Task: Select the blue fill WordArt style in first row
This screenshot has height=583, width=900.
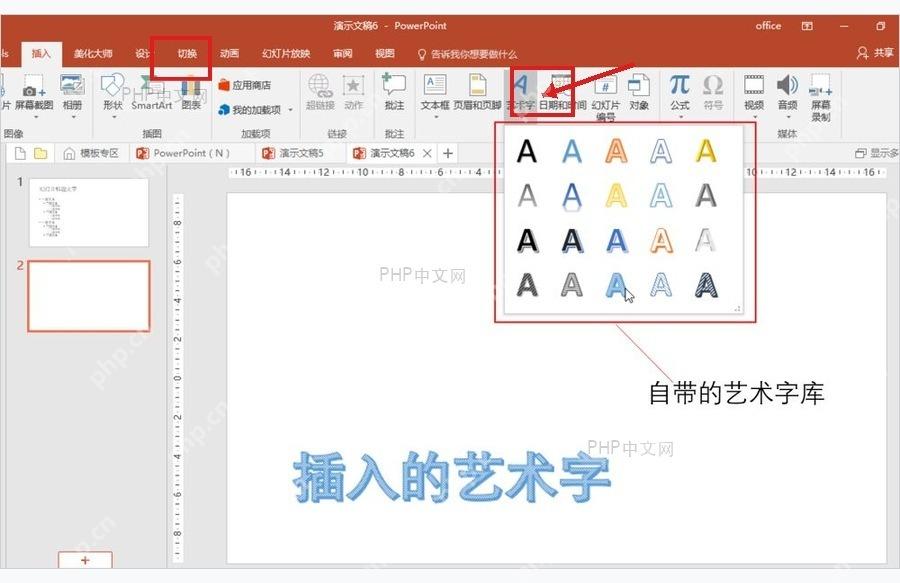Action: 572,151
